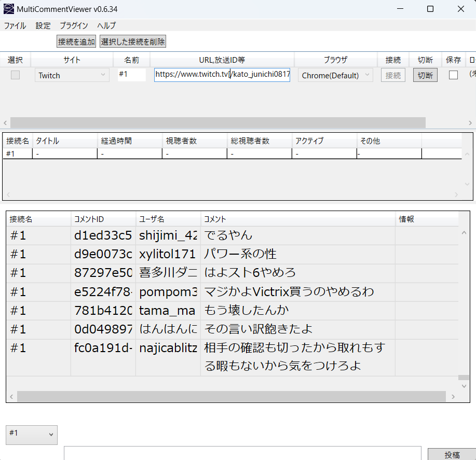Click the comment text input box
Viewport: 476px width, 460px height.
point(242,453)
